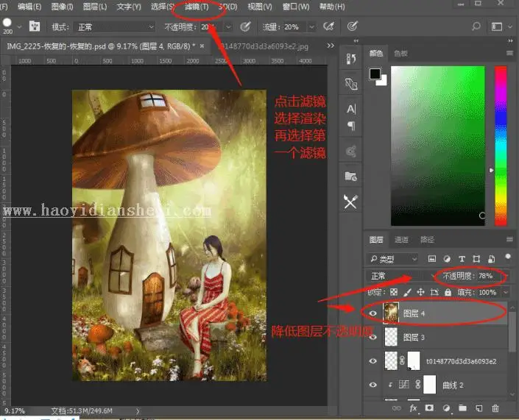Filter layers by adjustment layers icon

click(447, 259)
